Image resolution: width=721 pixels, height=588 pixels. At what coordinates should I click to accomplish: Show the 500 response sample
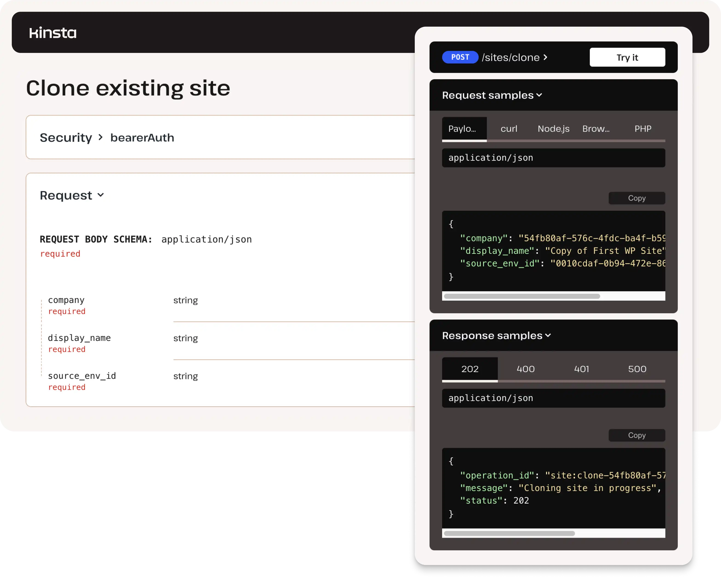click(x=637, y=369)
